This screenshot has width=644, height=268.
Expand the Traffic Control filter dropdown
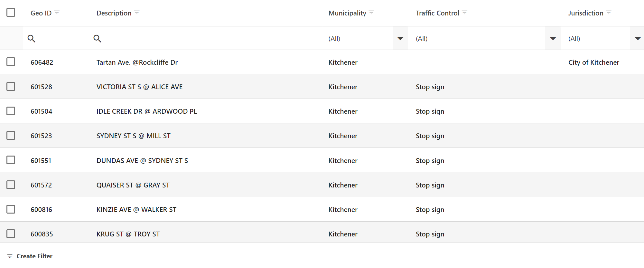tap(553, 39)
